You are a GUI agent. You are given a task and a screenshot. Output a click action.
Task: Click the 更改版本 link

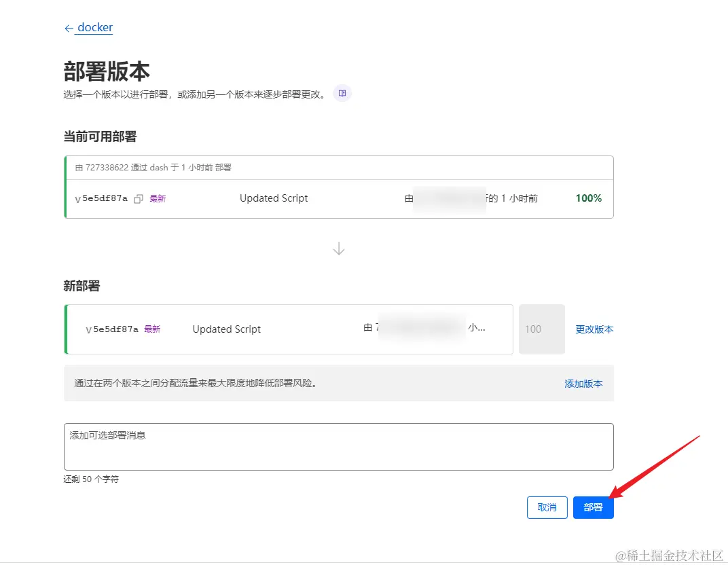[594, 329]
